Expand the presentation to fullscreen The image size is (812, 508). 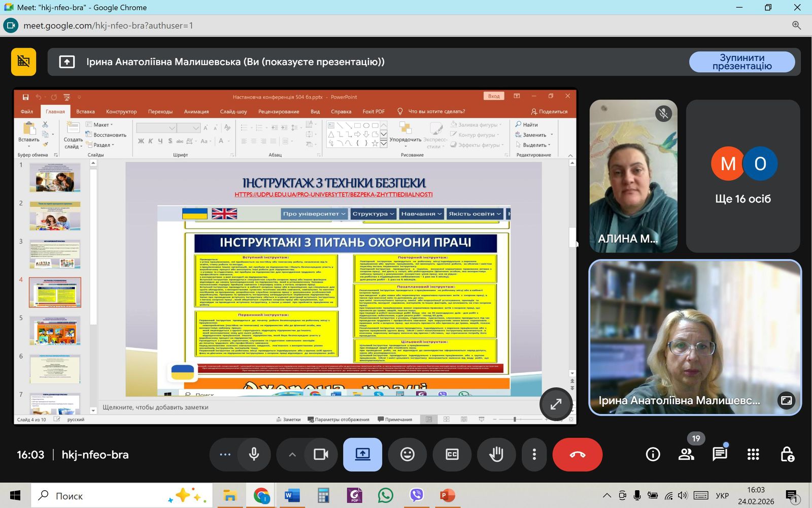(x=556, y=404)
